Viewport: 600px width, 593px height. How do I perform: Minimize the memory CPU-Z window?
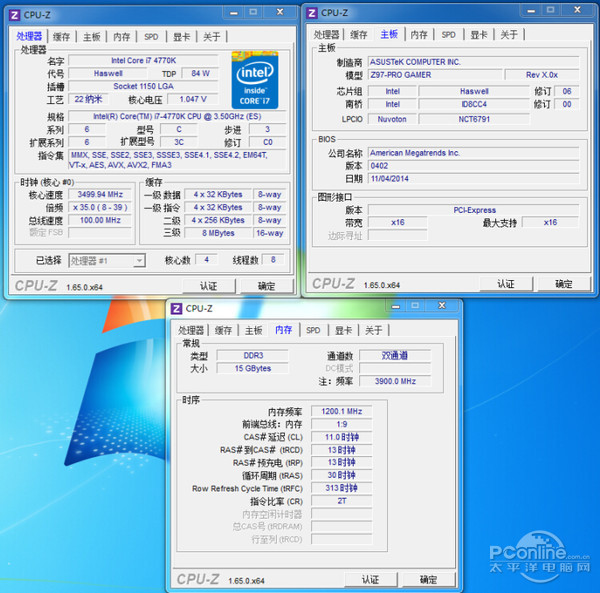point(396,306)
